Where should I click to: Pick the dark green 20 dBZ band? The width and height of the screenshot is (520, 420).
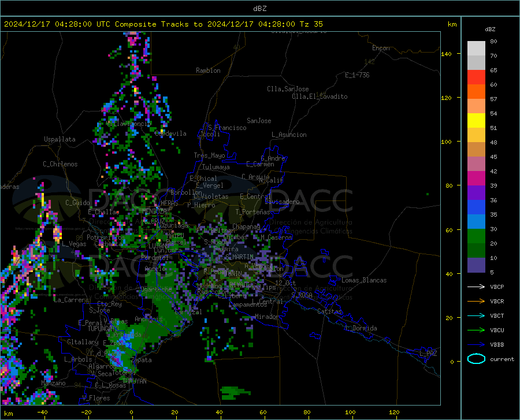pyautogui.click(x=476, y=251)
